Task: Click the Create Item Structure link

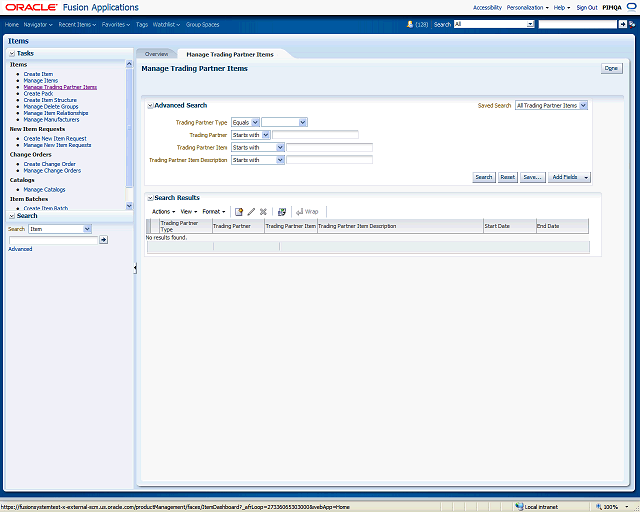Action: [x=50, y=100]
